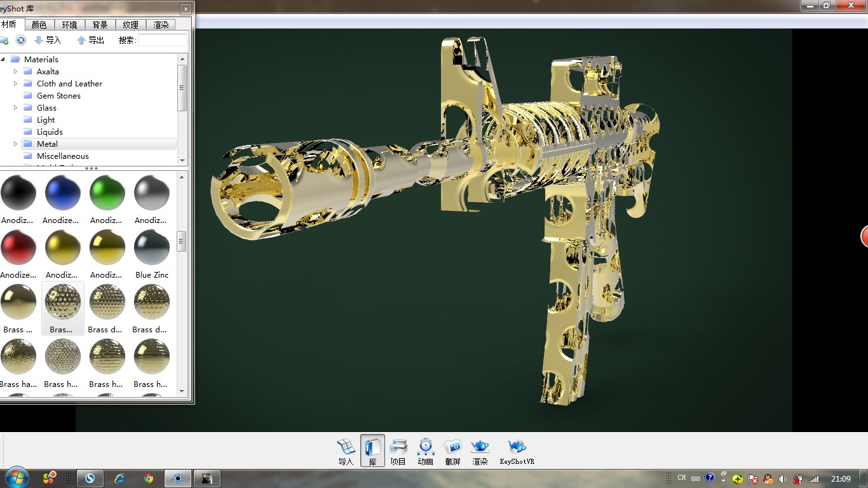Pick the grey anodized material sphere
The width and height of the screenshot is (868, 488).
152,193
